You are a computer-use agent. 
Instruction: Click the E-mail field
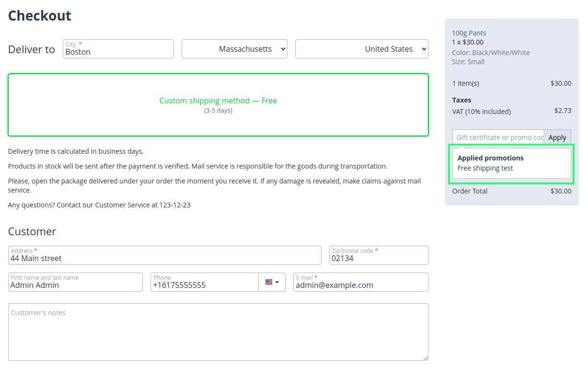point(361,282)
